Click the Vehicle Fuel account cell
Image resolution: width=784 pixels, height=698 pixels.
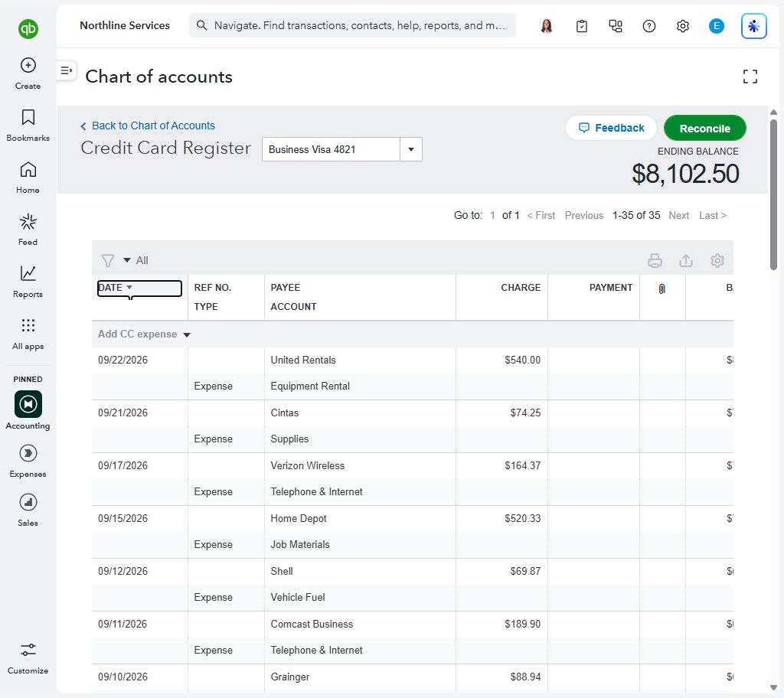point(298,598)
